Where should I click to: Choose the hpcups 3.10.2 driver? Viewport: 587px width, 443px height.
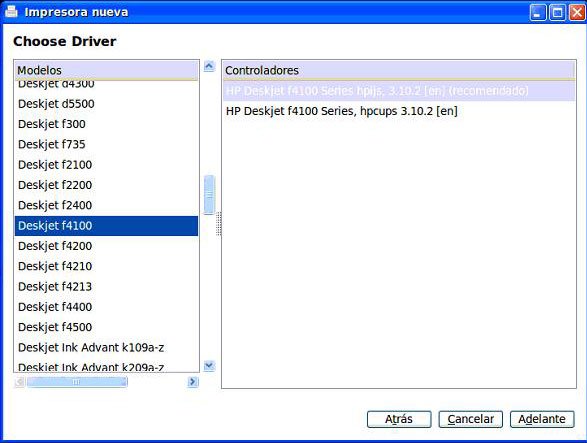pos(399,111)
